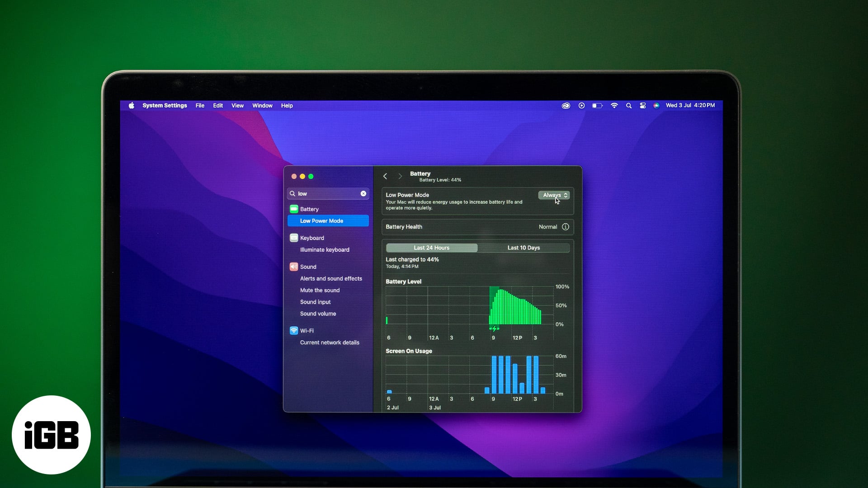Clear the search field text
This screenshot has height=488, width=868.
click(363, 193)
